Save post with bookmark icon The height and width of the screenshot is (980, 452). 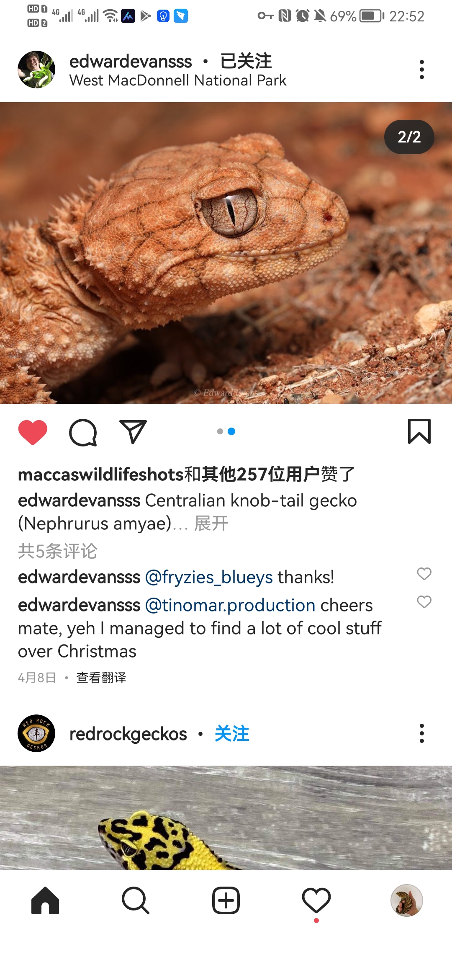tap(419, 431)
